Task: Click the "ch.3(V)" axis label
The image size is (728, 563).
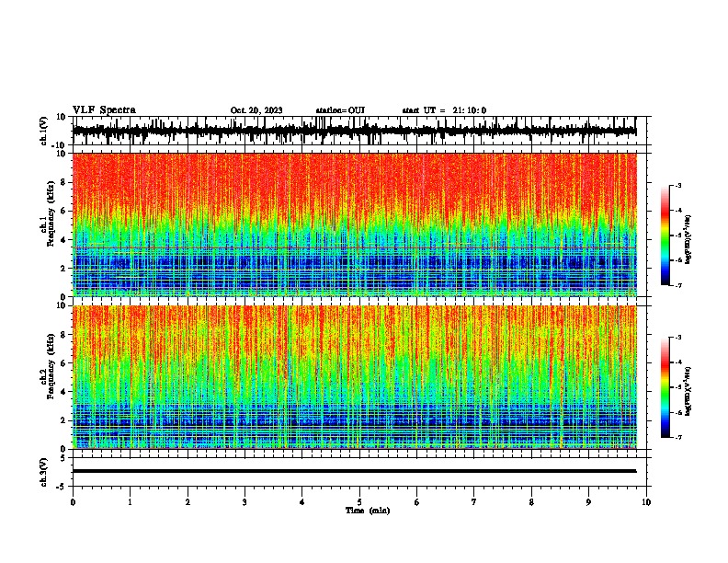Action: (x=44, y=472)
